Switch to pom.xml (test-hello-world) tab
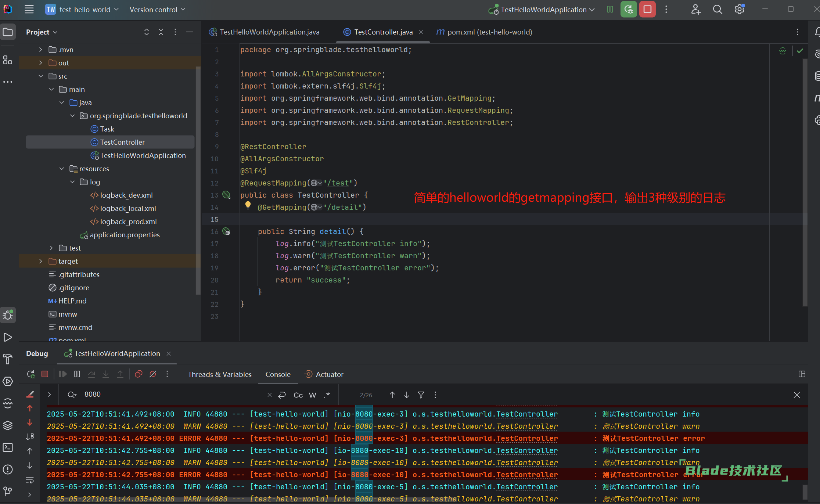This screenshot has width=820, height=504. pyautogui.click(x=484, y=32)
